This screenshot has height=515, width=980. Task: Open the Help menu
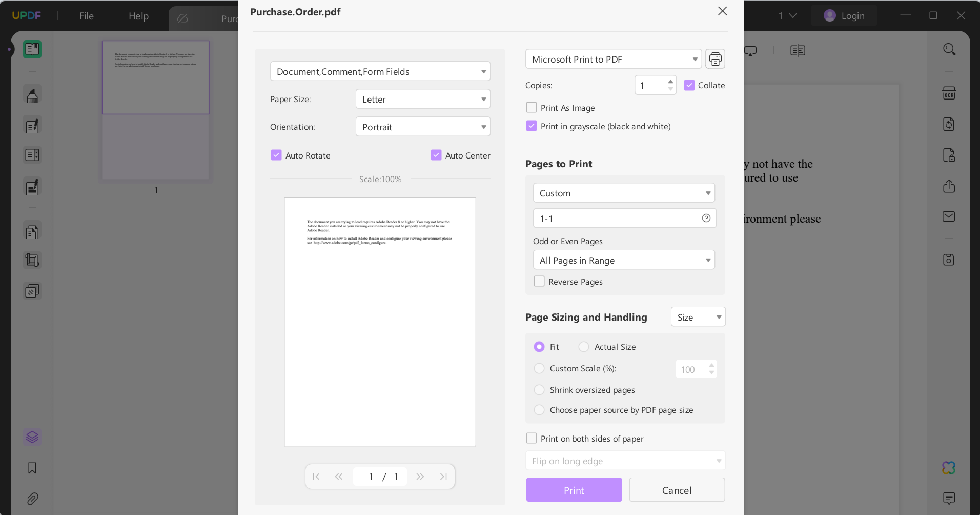tap(138, 16)
